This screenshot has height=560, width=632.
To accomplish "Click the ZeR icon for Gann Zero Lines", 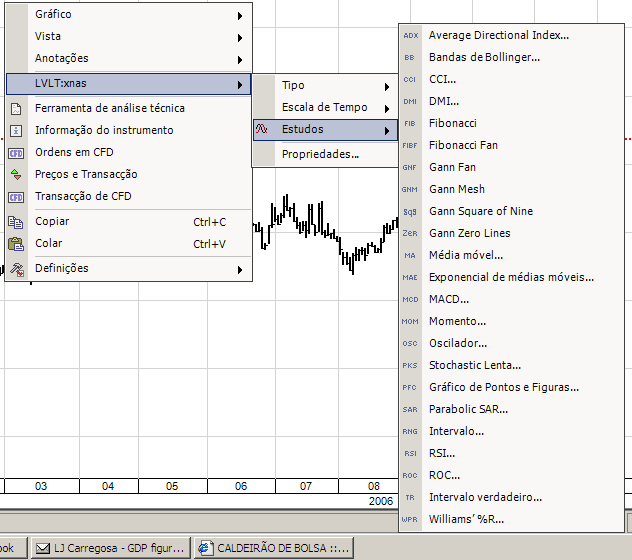I will tap(410, 233).
